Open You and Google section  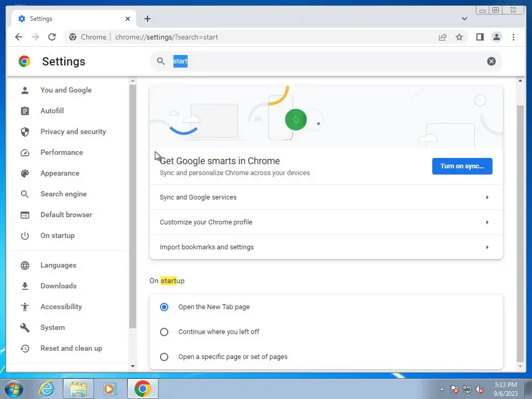coord(66,90)
